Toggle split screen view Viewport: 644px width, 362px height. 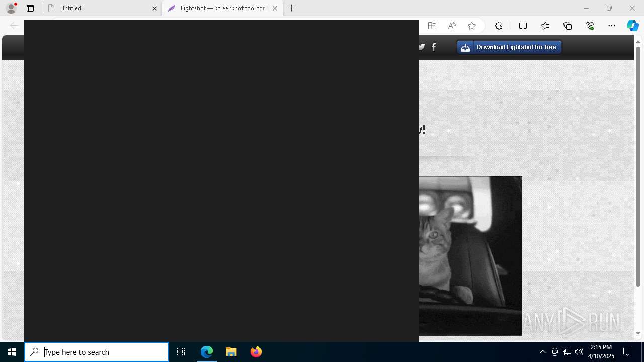pos(523,26)
